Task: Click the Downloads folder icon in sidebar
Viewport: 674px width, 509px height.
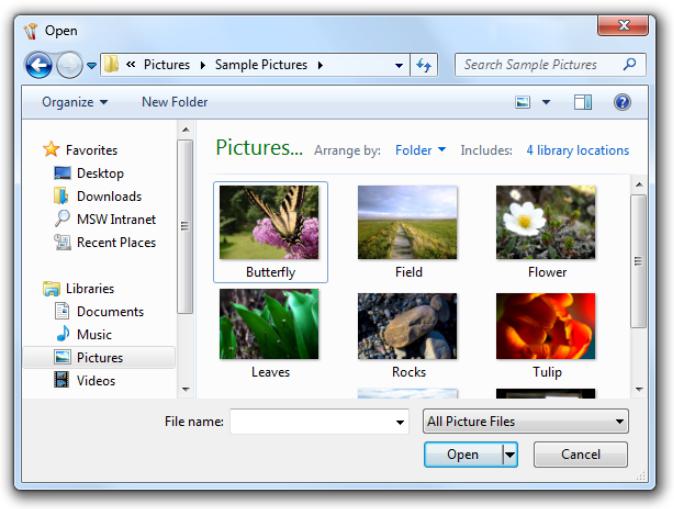Action: tap(61, 196)
